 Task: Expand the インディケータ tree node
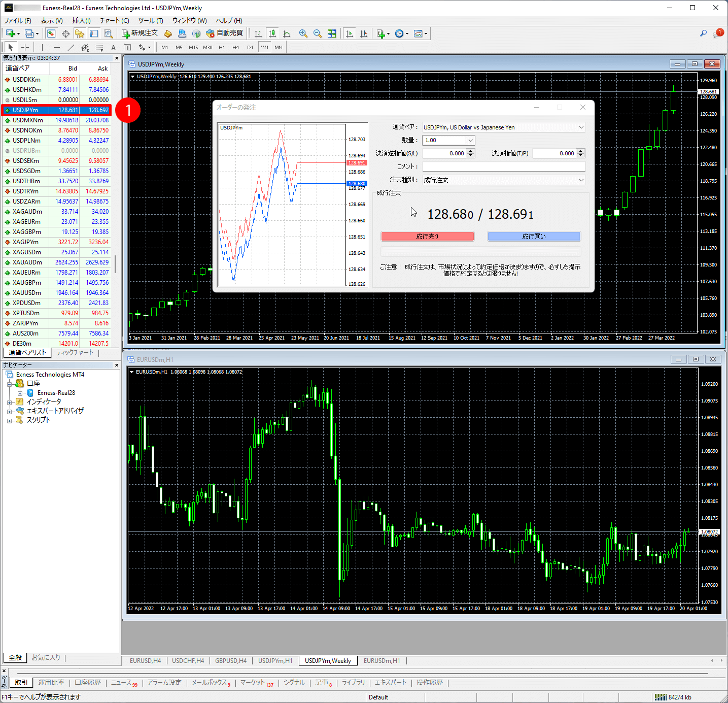pyautogui.click(x=9, y=403)
